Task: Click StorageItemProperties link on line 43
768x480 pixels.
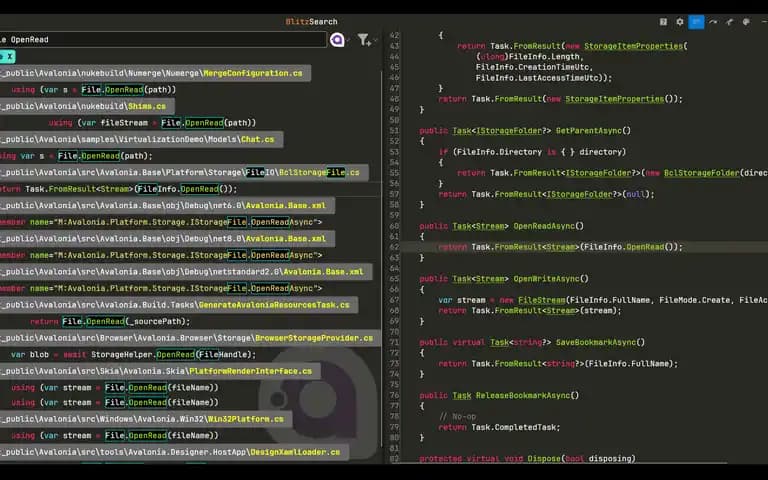Action: [x=633, y=46]
